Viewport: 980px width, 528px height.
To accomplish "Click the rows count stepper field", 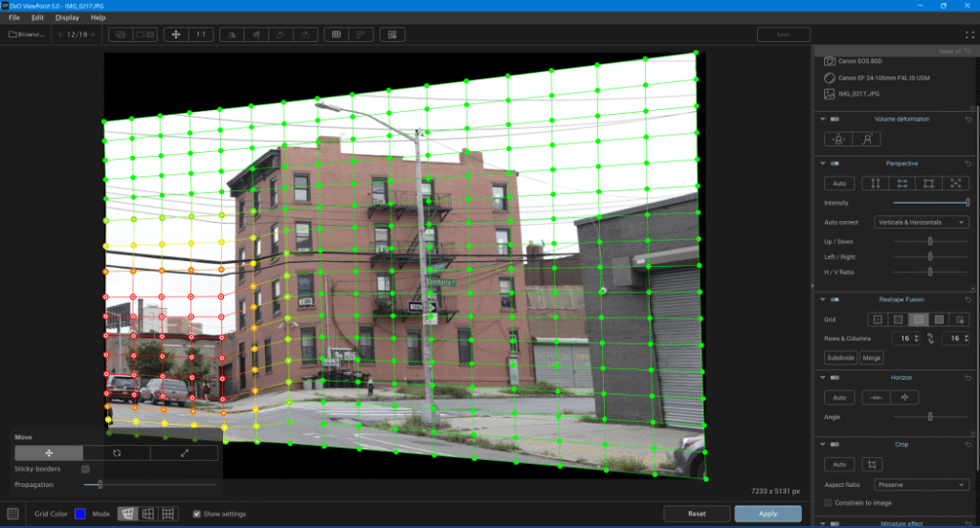I will point(905,338).
